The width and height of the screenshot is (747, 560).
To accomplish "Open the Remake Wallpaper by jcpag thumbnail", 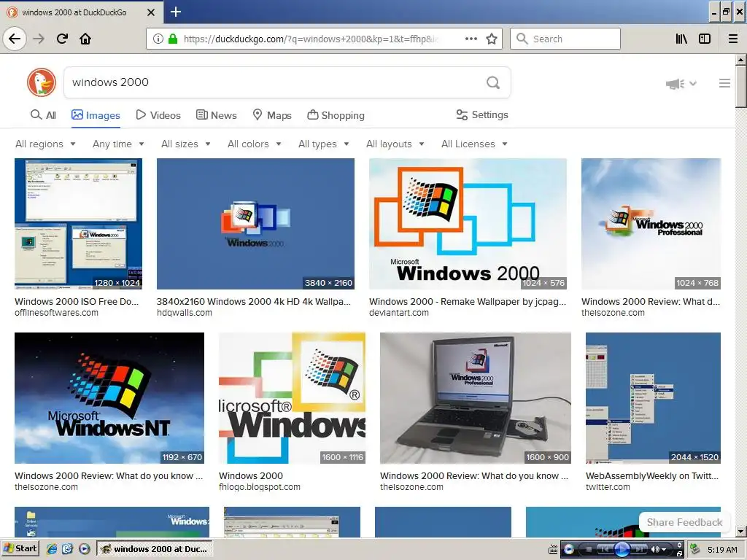I will [468, 224].
